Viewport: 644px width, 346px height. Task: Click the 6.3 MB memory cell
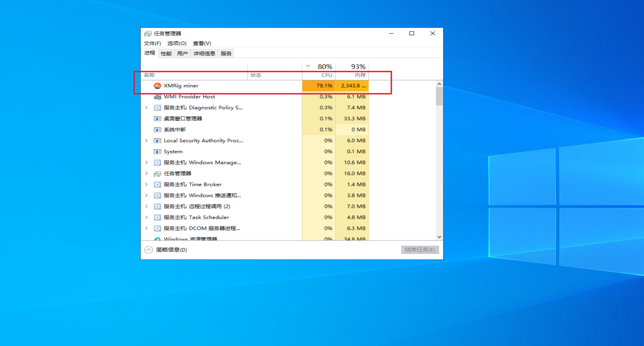coord(352,228)
